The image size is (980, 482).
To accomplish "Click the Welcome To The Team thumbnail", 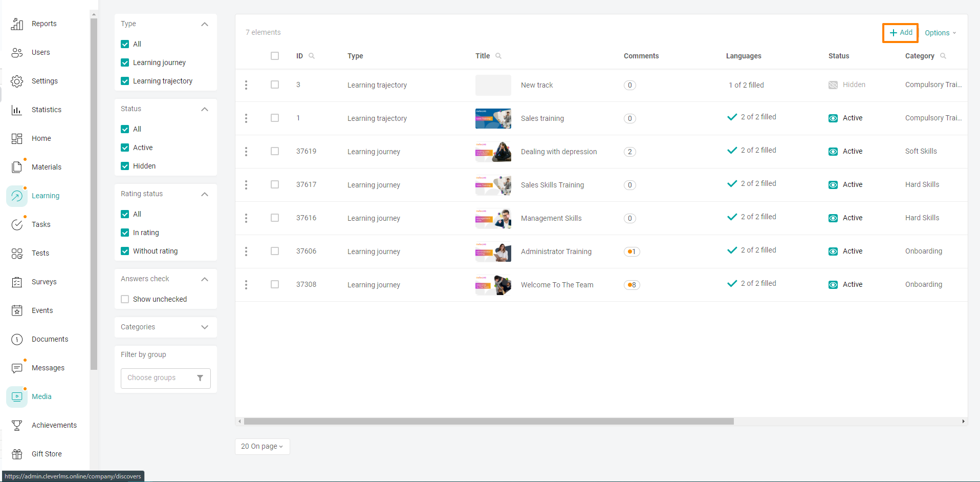I will pos(493,285).
